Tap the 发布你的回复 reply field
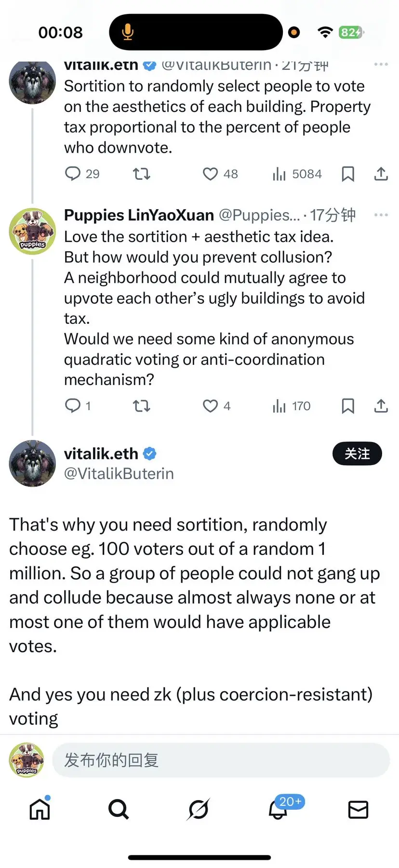 coord(221,760)
